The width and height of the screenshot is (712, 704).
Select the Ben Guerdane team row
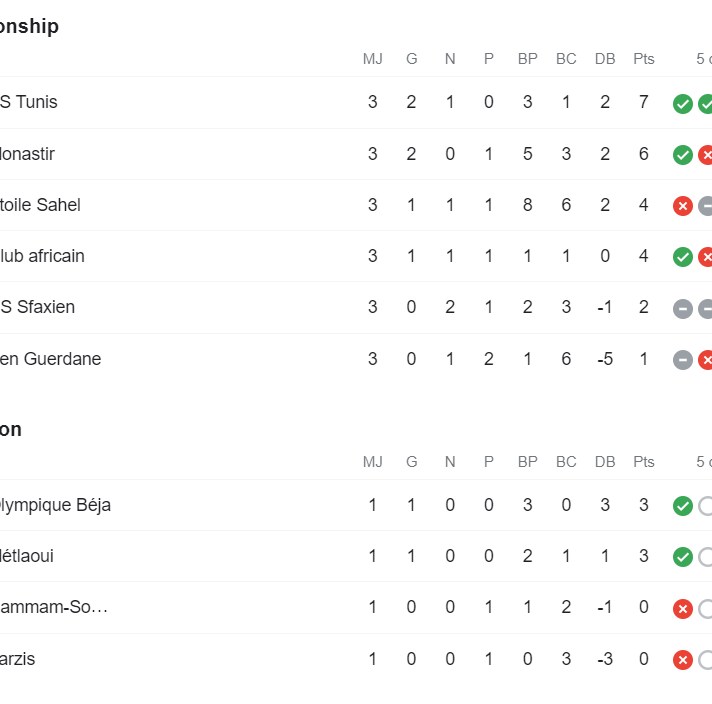click(356, 359)
